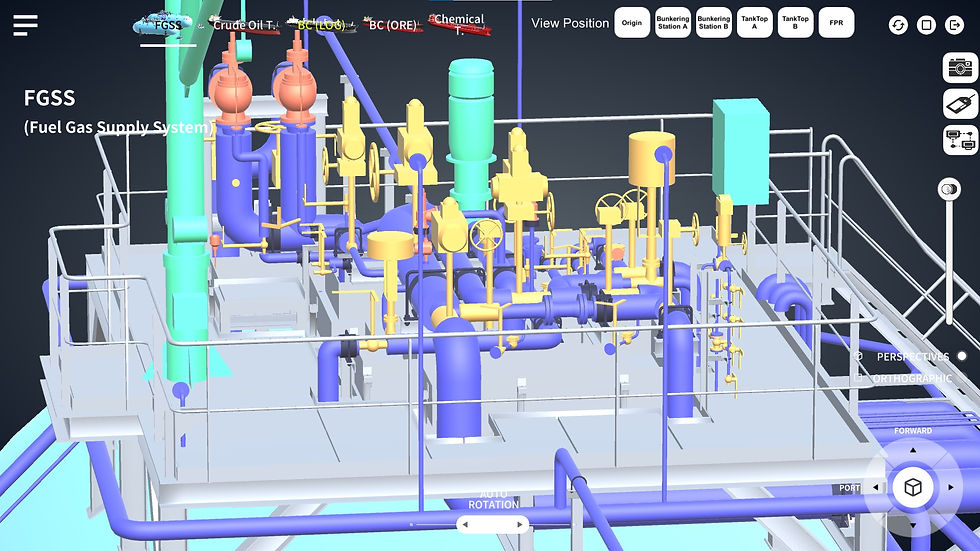
Task: Switch to the FGSS tab
Action: 168,25
